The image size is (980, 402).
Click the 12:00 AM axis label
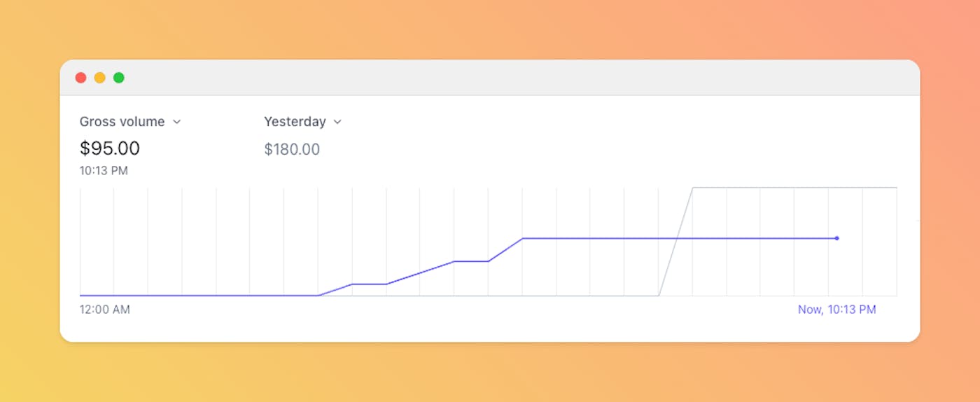(104, 310)
